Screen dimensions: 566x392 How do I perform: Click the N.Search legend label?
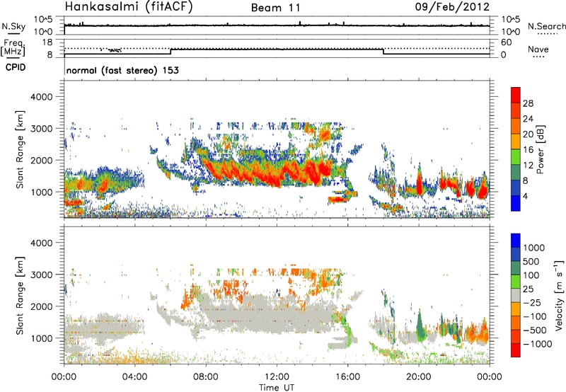coord(547,26)
